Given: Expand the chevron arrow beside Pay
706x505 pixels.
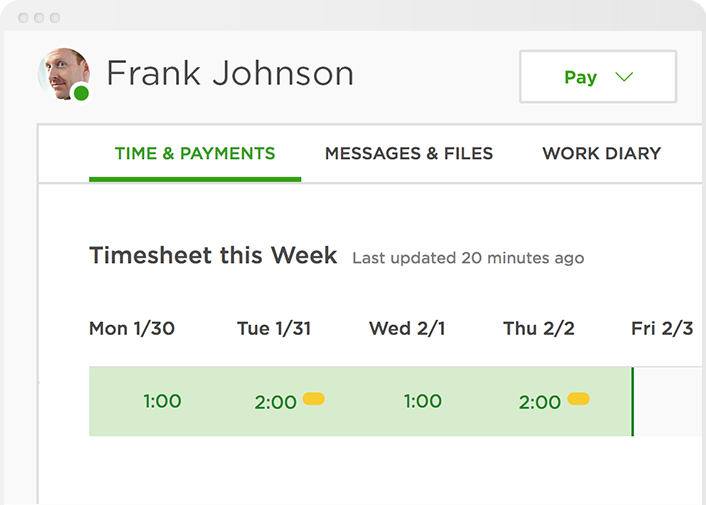Looking at the screenshot, I should tap(624, 77).
